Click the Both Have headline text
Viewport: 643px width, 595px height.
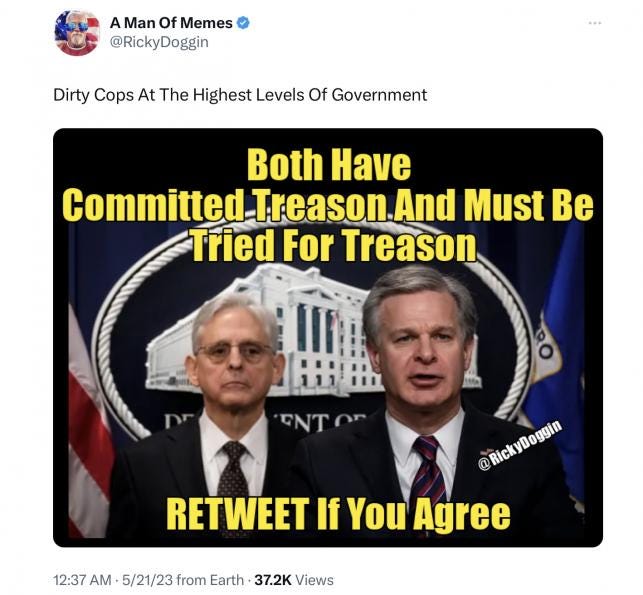[328, 165]
